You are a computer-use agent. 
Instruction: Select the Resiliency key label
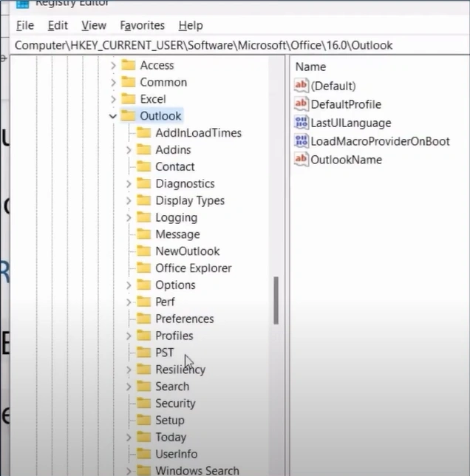(x=180, y=370)
